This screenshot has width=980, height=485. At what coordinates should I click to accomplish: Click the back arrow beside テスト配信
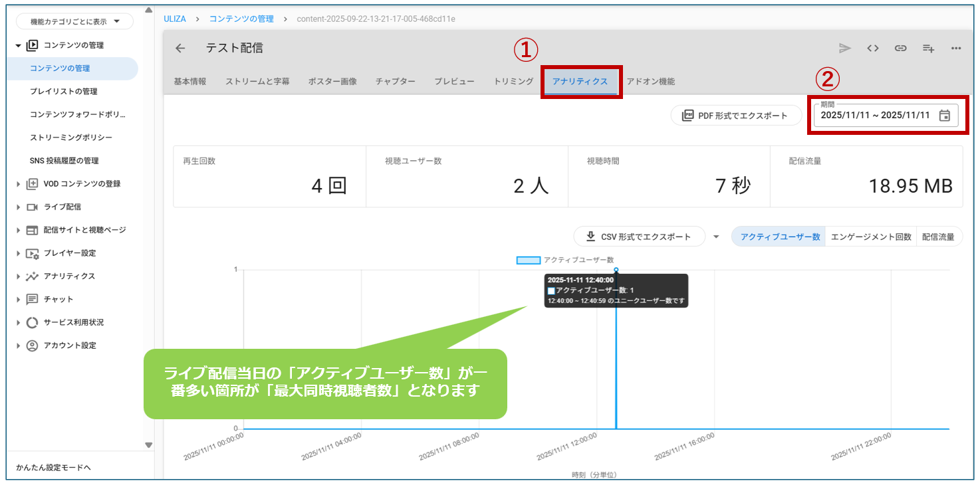[x=180, y=48]
